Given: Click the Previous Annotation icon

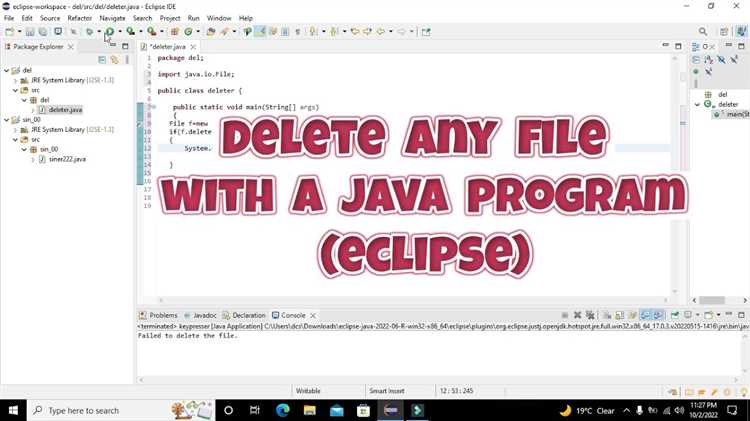Looking at the screenshot, I should tap(334, 32).
